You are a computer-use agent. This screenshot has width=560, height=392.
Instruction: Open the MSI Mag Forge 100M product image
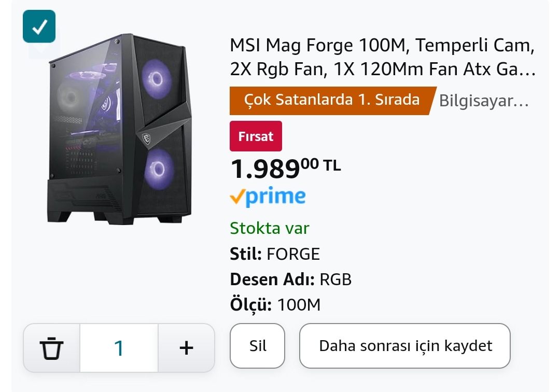pos(119,130)
